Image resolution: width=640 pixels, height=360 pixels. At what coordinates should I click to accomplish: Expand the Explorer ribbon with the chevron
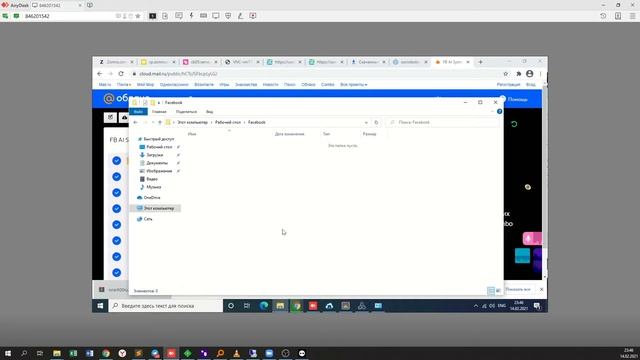tap(493, 111)
